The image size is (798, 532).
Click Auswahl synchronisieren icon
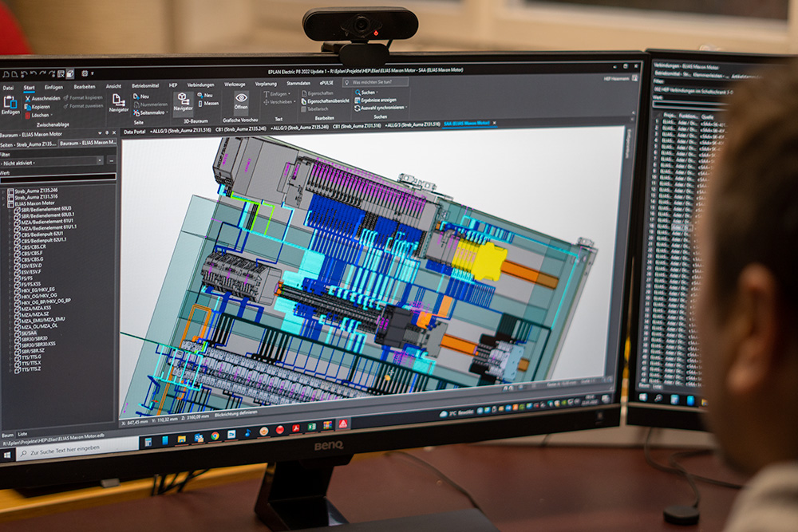point(358,108)
